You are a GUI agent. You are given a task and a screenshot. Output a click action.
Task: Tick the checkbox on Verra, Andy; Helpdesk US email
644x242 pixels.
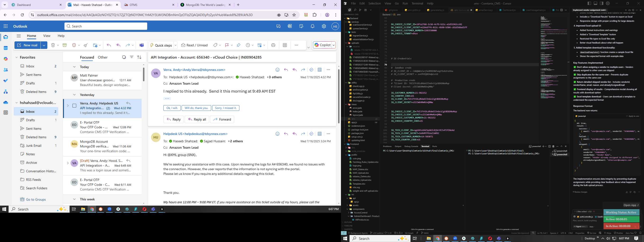tap(74, 106)
